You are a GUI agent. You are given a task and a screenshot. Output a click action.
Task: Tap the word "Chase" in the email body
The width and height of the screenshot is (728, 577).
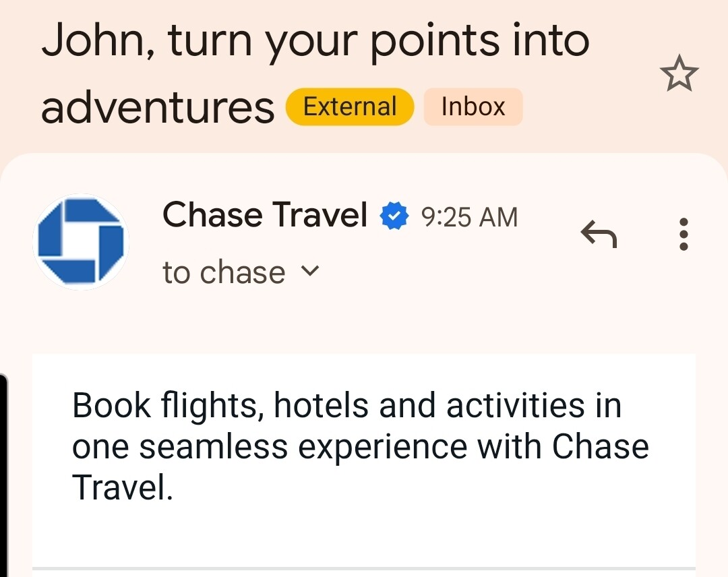click(x=600, y=446)
